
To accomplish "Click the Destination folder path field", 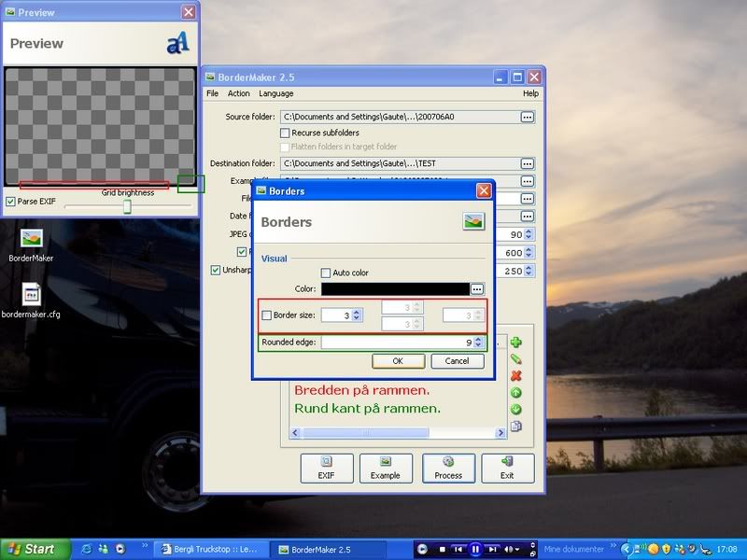I will [401, 164].
